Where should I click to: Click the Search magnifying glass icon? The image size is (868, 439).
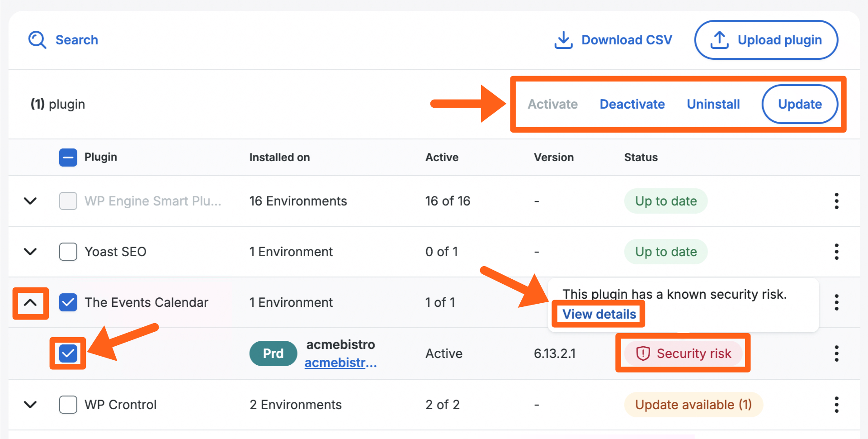[37, 40]
